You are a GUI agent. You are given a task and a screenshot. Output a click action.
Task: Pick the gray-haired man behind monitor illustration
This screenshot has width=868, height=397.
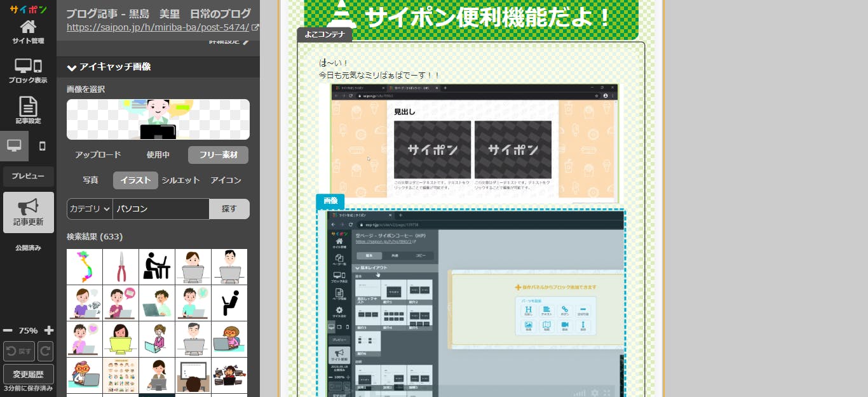(x=193, y=339)
